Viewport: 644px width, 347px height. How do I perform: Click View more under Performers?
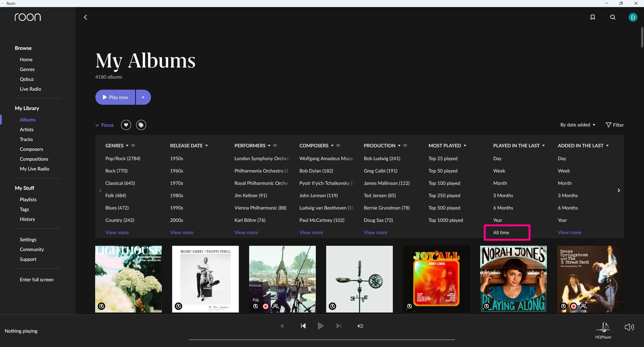(x=246, y=232)
